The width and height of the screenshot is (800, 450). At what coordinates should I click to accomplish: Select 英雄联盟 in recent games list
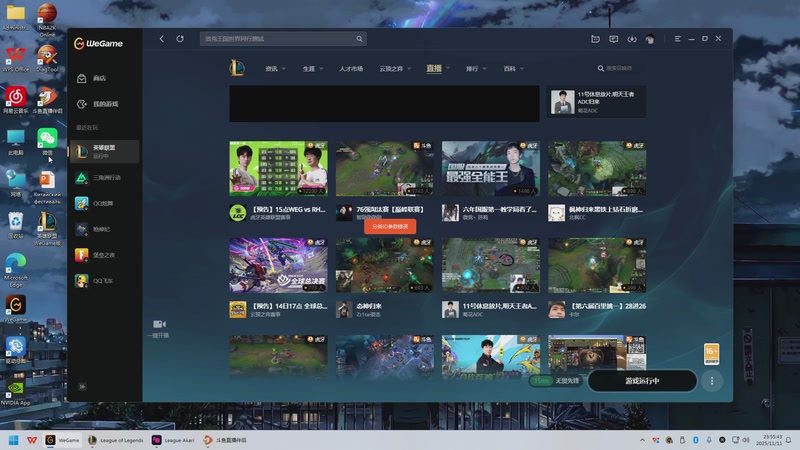[x=104, y=152]
